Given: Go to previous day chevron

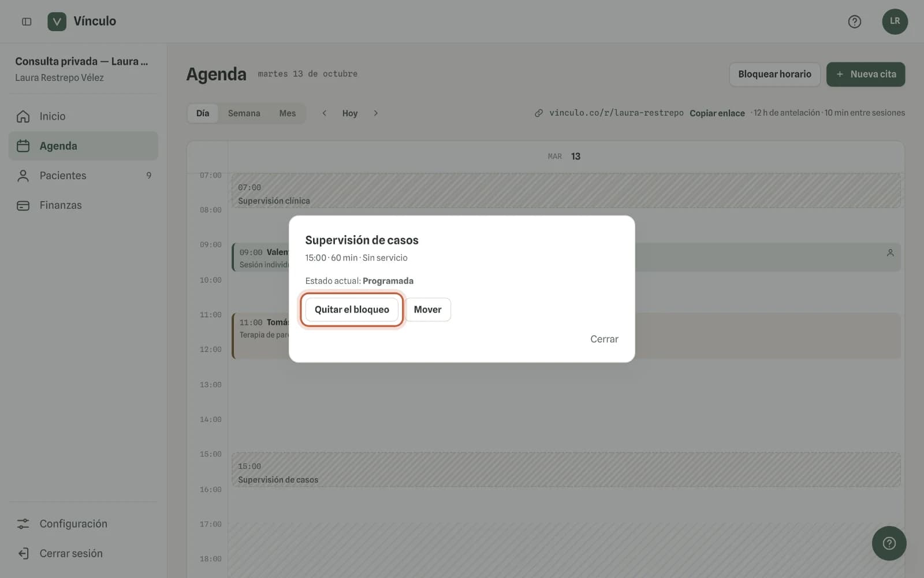Looking at the screenshot, I should 325,113.
